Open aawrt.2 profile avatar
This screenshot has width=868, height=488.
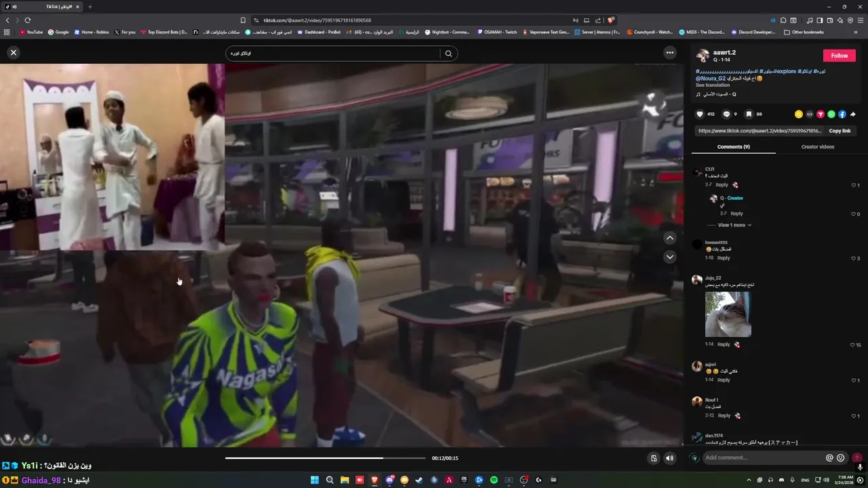pos(703,56)
